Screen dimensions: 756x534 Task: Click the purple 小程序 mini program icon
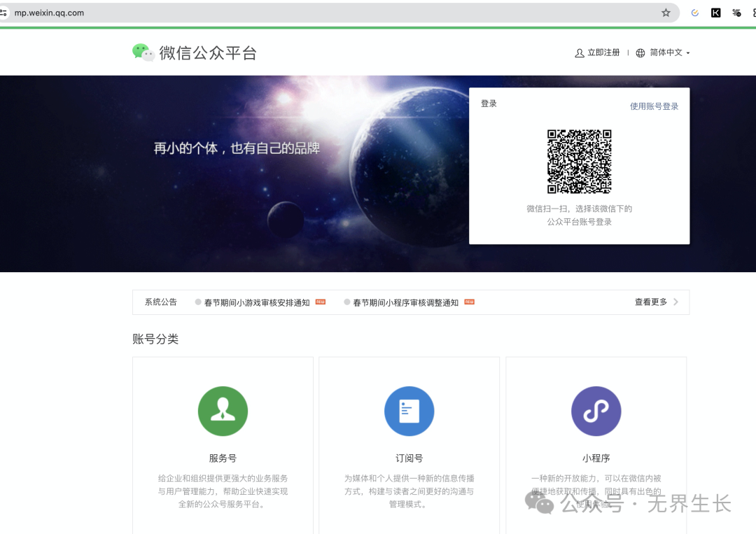pos(596,411)
